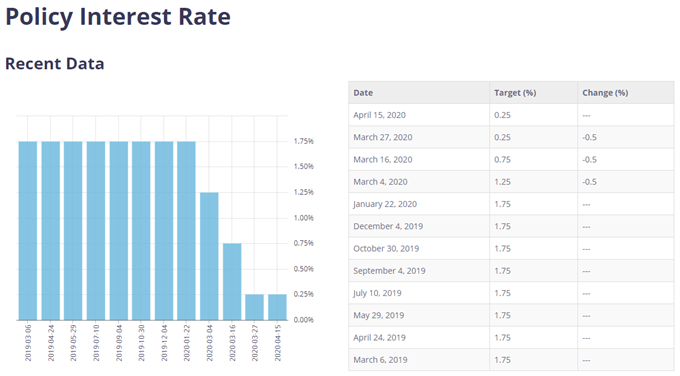Click the 1.25% y-axis label
This screenshot has width=680, height=376.
304,192
